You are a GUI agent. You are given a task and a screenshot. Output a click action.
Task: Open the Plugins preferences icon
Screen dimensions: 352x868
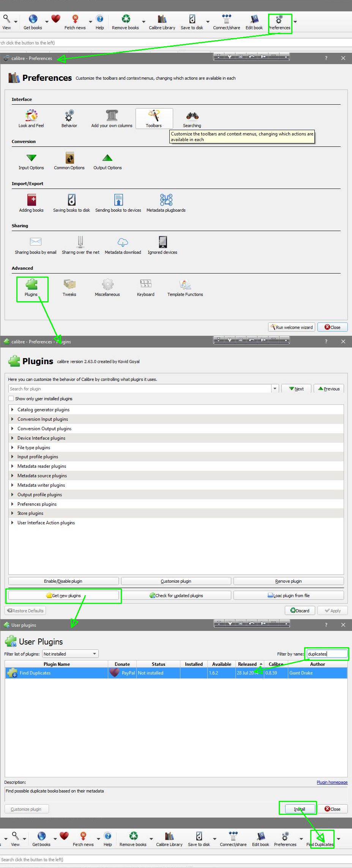(x=31, y=288)
